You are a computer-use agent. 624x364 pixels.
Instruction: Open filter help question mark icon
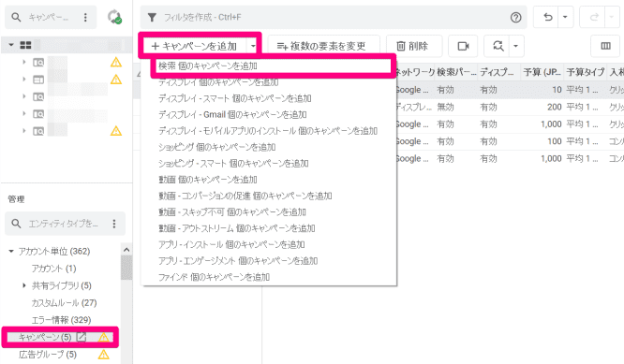(x=515, y=17)
